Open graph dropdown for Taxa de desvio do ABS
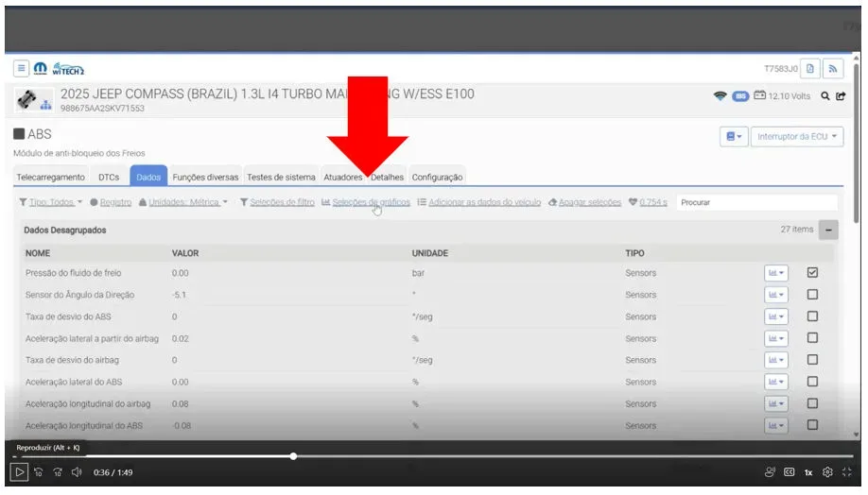868x495 pixels. [x=776, y=316]
